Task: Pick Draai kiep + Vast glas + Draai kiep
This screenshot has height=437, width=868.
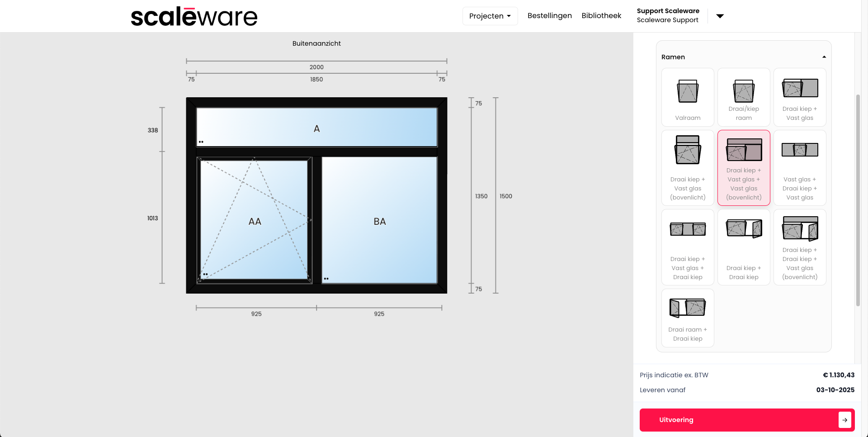Action: click(x=688, y=247)
